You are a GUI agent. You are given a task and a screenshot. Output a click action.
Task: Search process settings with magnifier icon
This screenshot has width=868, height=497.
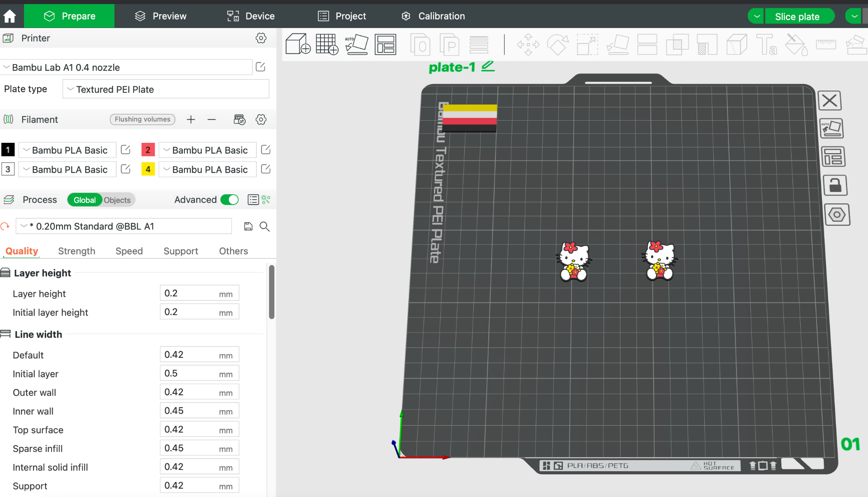[x=264, y=226]
